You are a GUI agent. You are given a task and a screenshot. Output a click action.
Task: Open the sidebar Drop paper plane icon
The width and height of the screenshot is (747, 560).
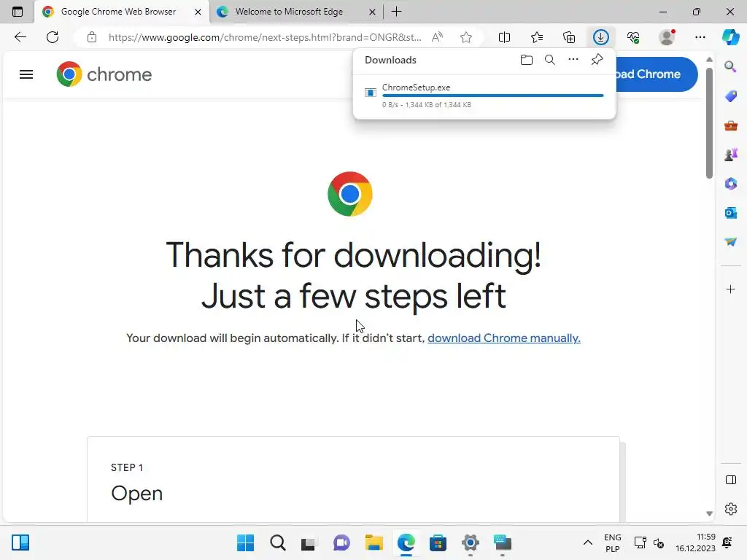pyautogui.click(x=730, y=242)
